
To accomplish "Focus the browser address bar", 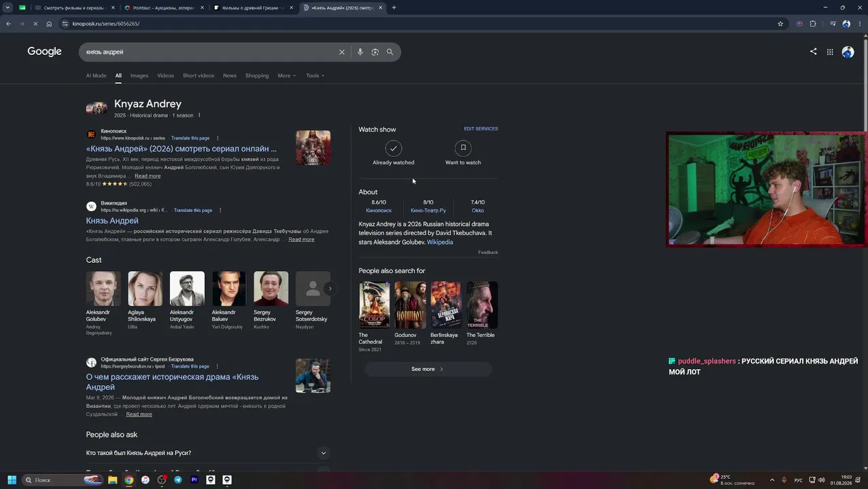I will (421, 24).
